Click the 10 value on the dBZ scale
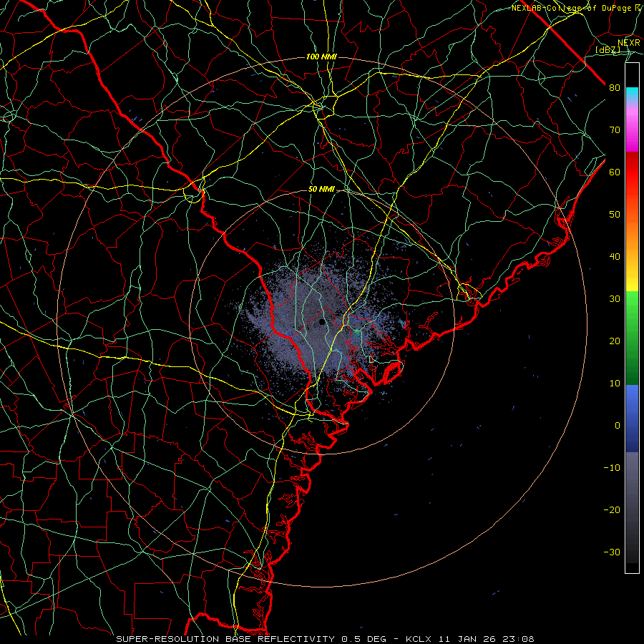 (615, 384)
